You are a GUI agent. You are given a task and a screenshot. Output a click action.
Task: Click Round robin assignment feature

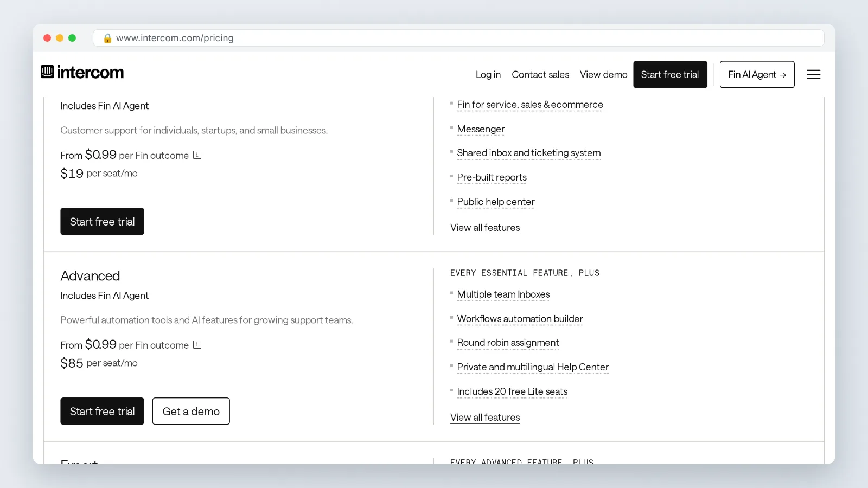click(508, 343)
